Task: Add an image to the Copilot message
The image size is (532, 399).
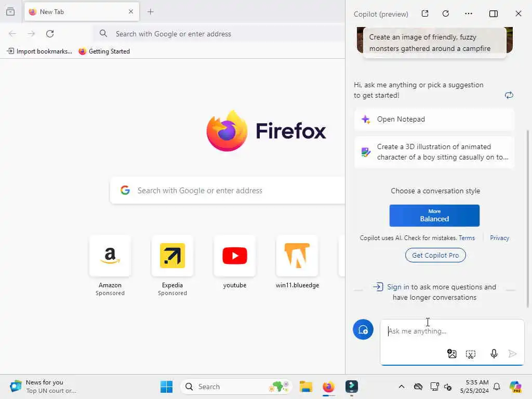Action: (451, 354)
